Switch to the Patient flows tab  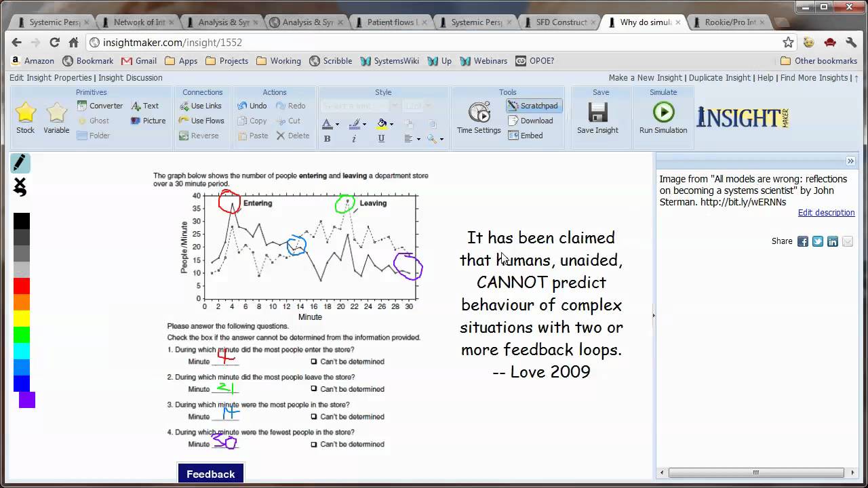pos(390,22)
